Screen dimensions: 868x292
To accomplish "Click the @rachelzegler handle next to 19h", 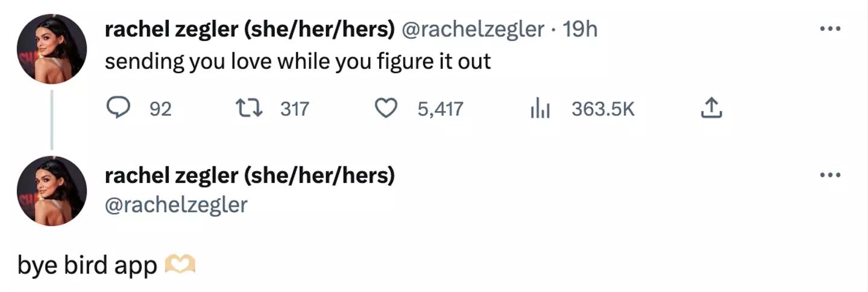I will [473, 29].
